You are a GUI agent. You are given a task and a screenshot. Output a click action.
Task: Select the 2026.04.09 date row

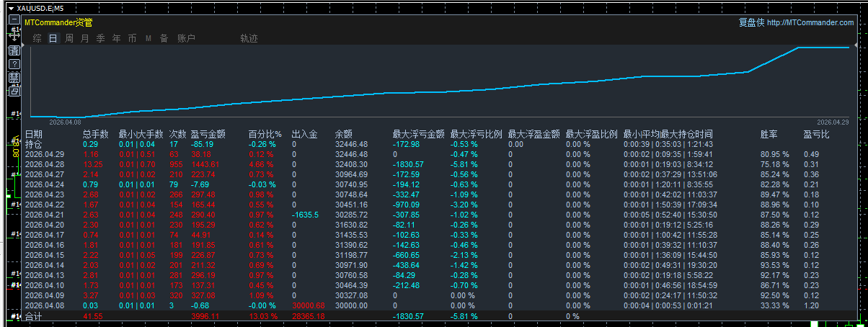45,295
